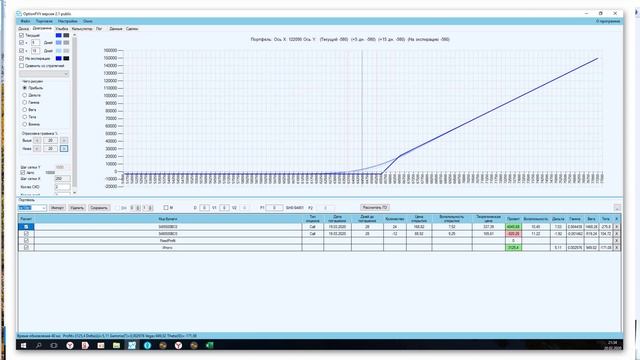Decrease the Выше chart range percent
The image size is (640, 360).
click(37, 140)
